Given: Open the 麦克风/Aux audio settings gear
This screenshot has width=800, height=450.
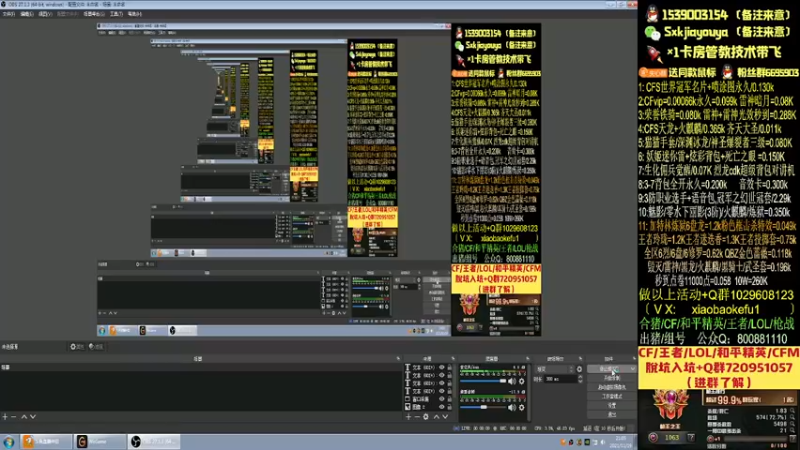Looking at the screenshot, I should (x=521, y=381).
